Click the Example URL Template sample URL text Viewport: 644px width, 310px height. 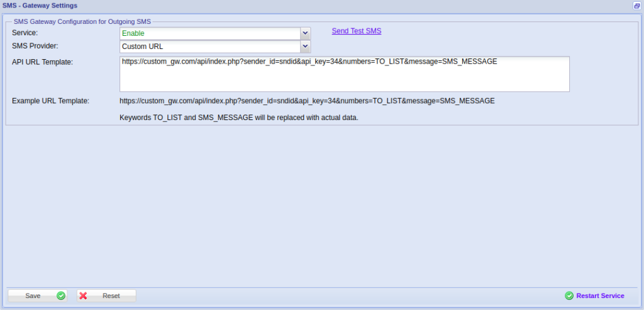click(x=307, y=101)
